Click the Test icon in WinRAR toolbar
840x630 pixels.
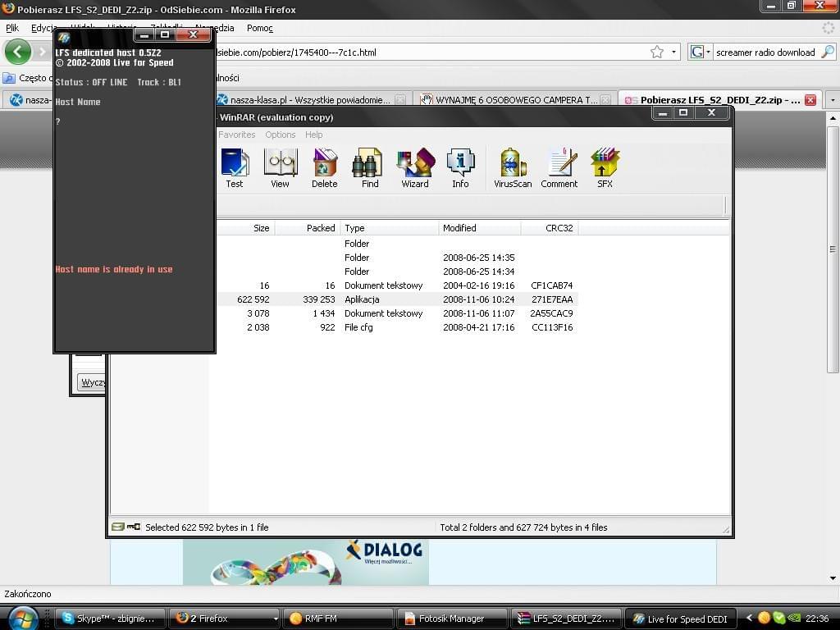235,167
